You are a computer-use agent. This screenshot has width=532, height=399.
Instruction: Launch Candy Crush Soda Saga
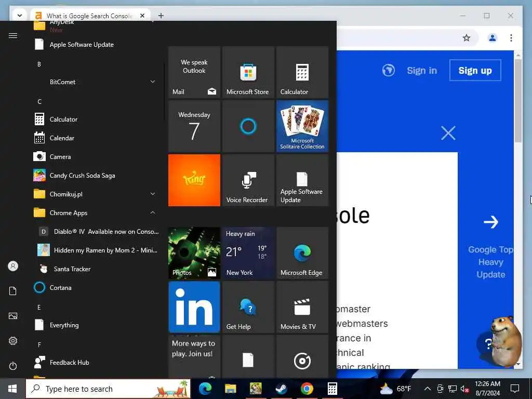click(x=96, y=176)
